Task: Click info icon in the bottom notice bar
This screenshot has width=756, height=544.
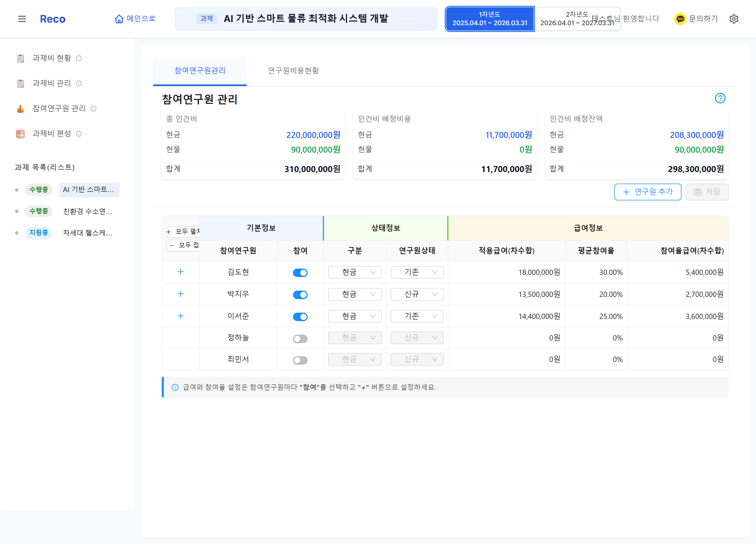Action: tap(175, 387)
